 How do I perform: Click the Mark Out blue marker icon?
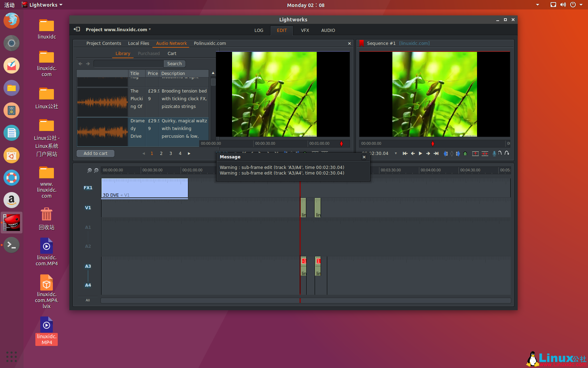pyautogui.click(x=458, y=154)
